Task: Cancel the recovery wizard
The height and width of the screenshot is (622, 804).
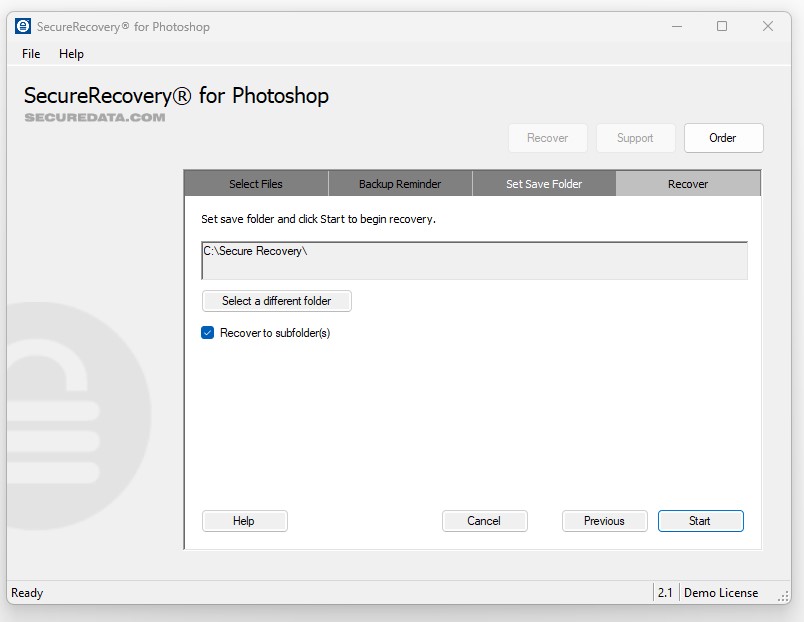Action: pos(484,521)
